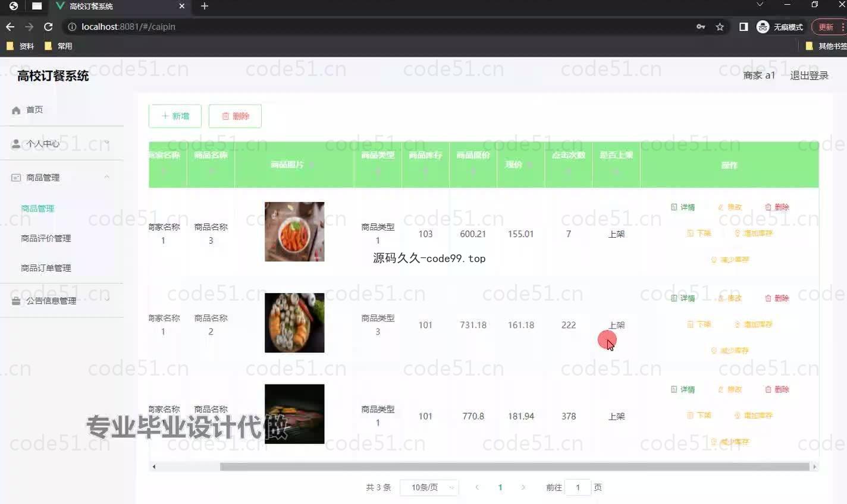Screen dimensions: 847x504
Task: Click the 新增 add button
Action: [x=175, y=116]
